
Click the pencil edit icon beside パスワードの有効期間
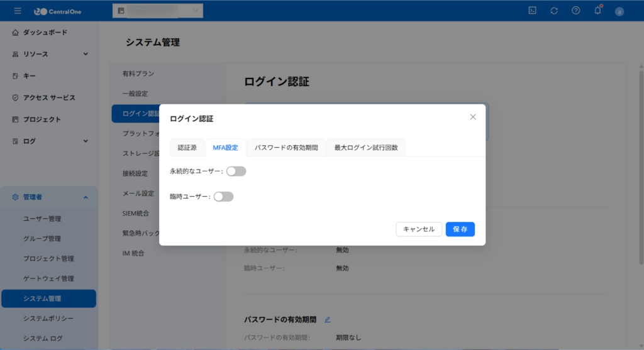coord(327,320)
